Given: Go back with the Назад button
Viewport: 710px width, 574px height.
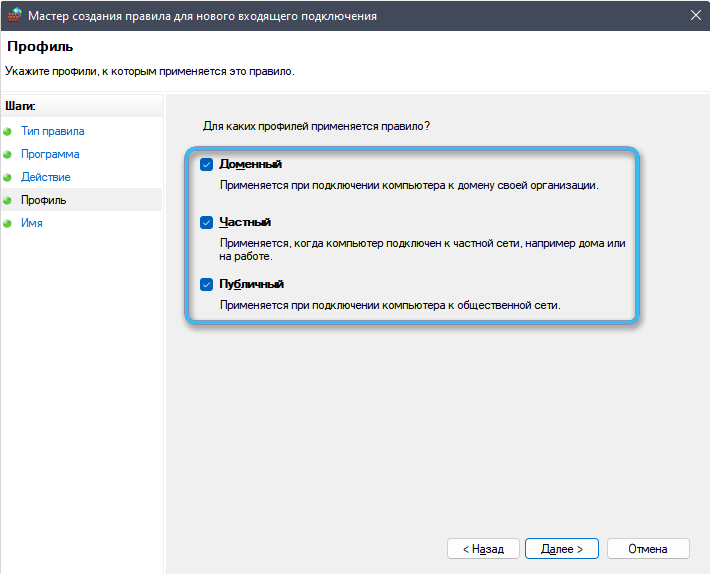Looking at the screenshot, I should click(x=484, y=549).
